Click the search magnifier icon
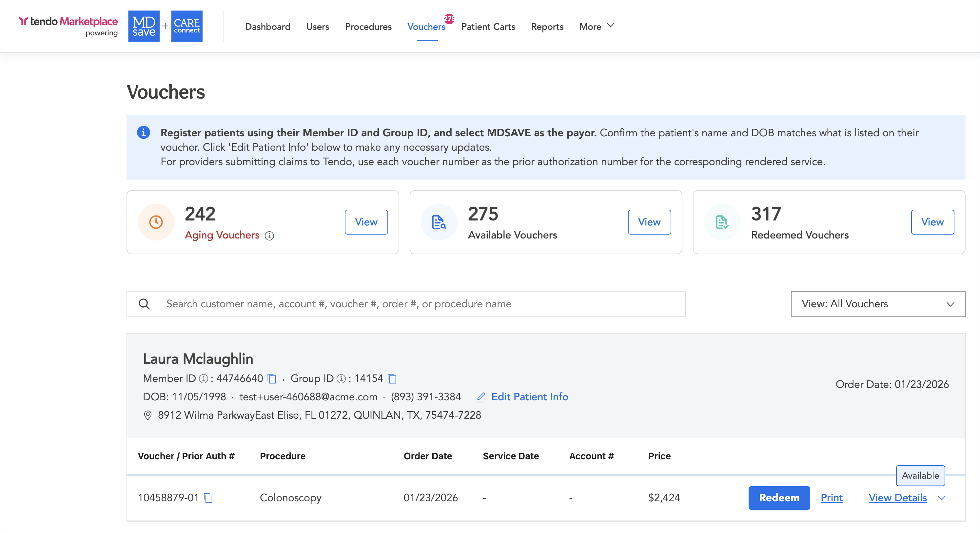The width and height of the screenshot is (980, 534). point(144,303)
